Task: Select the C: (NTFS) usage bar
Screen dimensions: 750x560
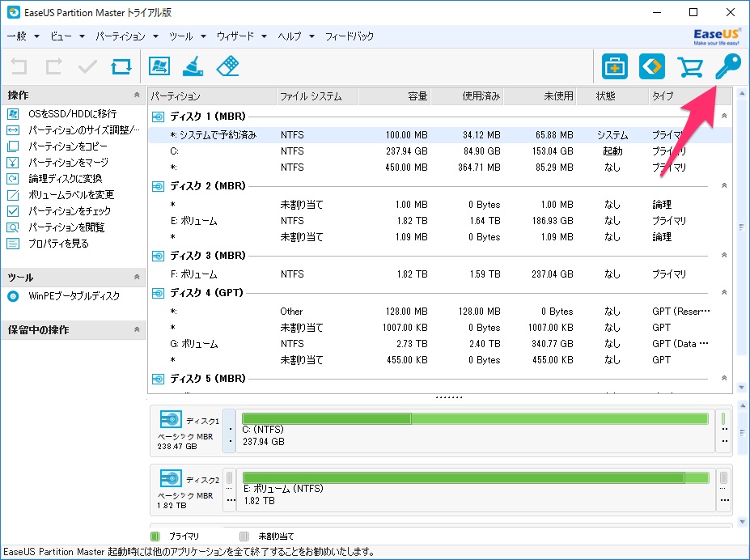Action: coord(475,419)
